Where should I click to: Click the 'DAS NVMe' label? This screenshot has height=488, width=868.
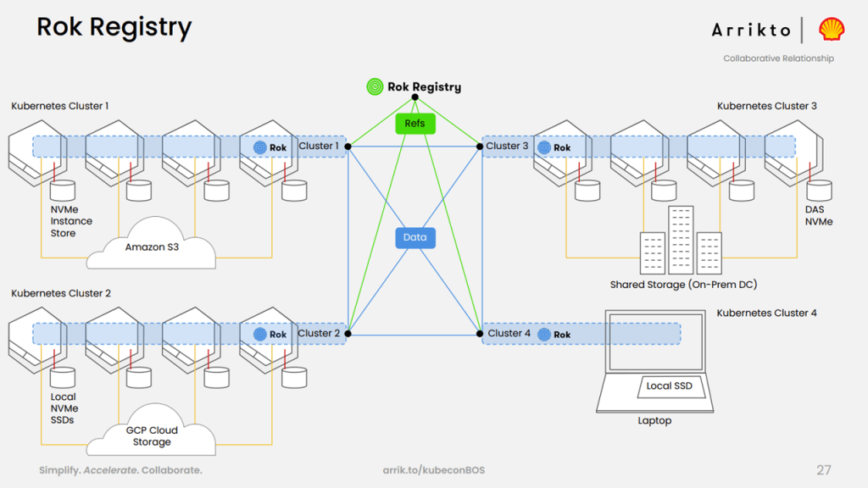[x=819, y=215]
